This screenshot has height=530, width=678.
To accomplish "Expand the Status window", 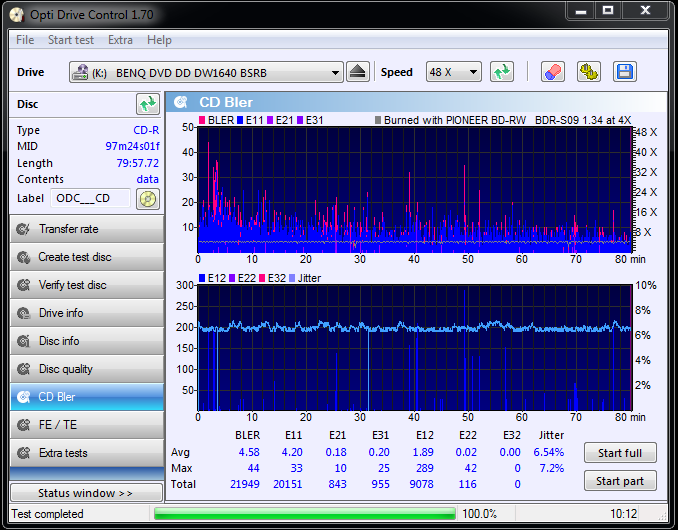I will pos(86,493).
